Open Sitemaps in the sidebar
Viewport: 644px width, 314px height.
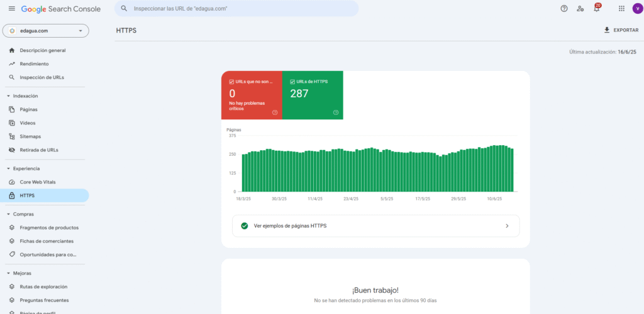[30, 136]
